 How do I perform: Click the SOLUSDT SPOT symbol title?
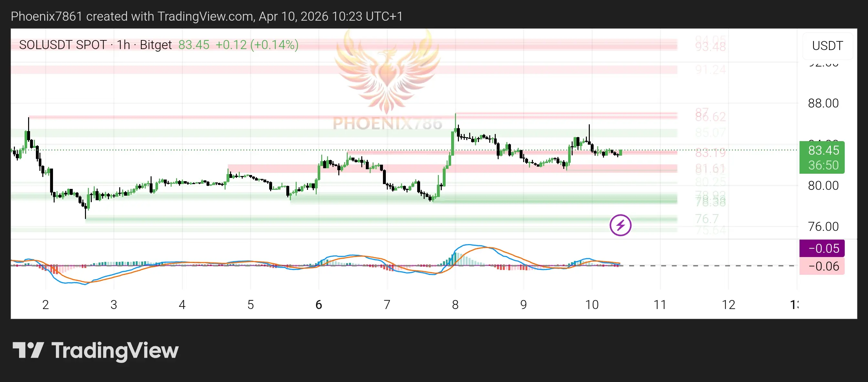point(63,45)
